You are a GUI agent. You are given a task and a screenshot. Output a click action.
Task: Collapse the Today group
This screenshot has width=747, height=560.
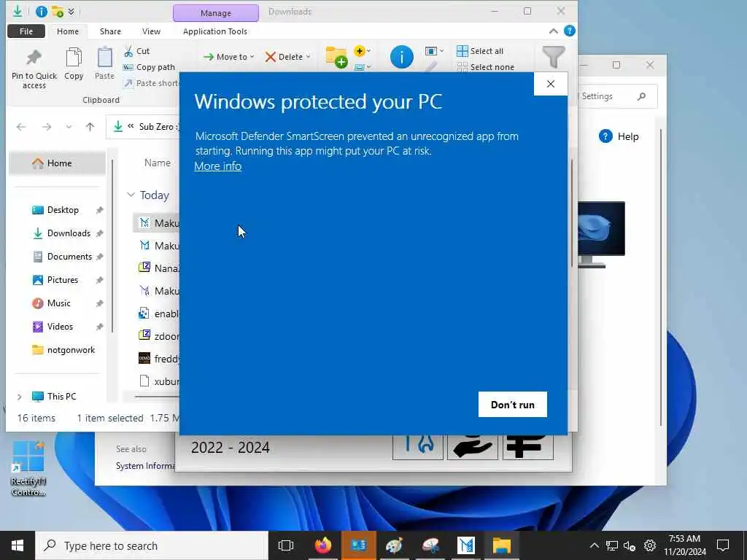[x=131, y=195]
